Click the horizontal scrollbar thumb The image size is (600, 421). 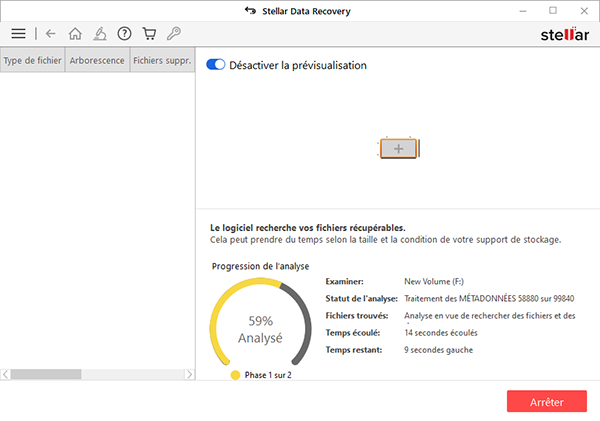click(46, 374)
